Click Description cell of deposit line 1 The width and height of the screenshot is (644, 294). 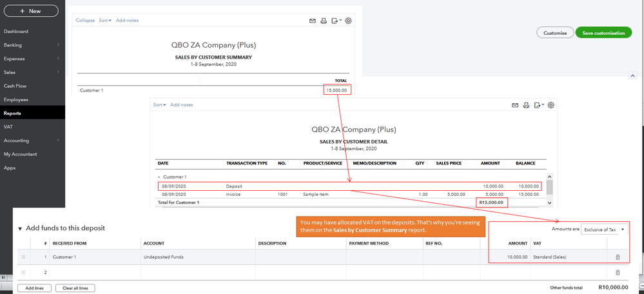tap(300, 257)
